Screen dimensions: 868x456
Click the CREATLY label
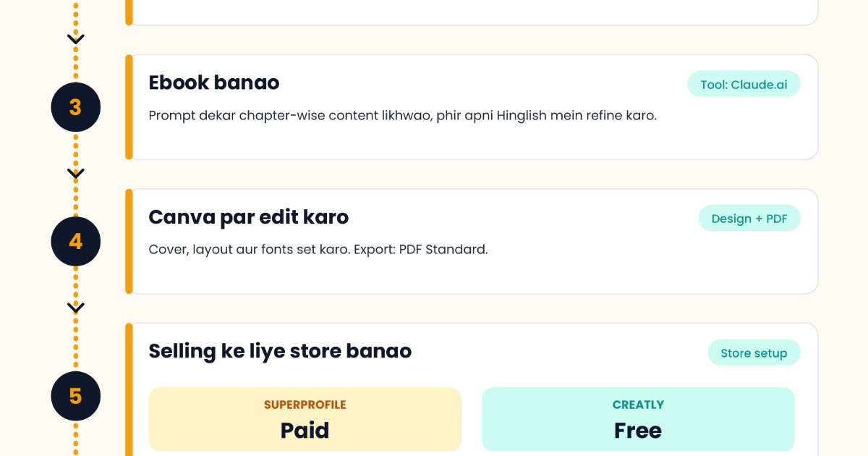(638, 405)
